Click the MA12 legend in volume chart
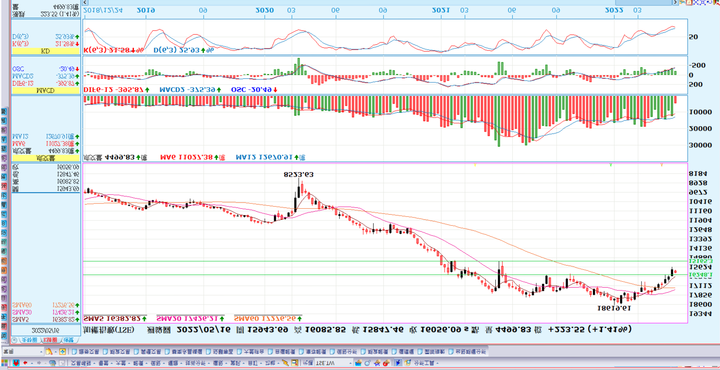 coord(270,157)
